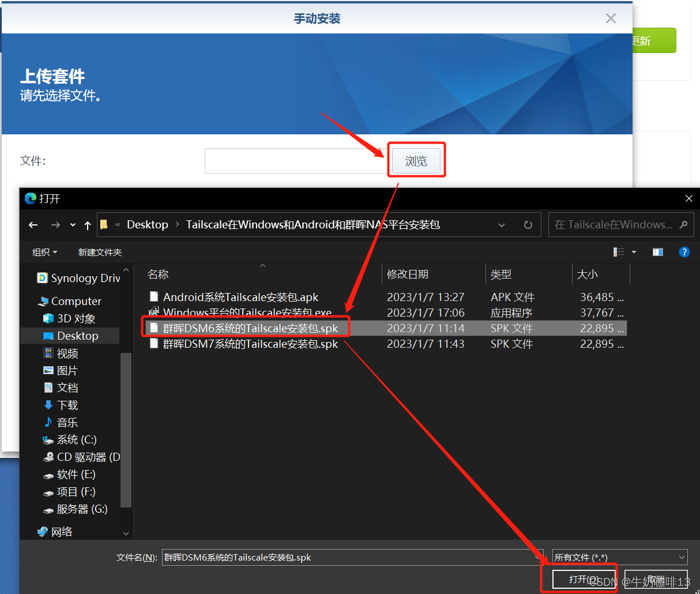Image resolution: width=700 pixels, height=594 pixels.
Task: Select Windows平台的Tailscale安装包.exe file
Action: (x=247, y=313)
